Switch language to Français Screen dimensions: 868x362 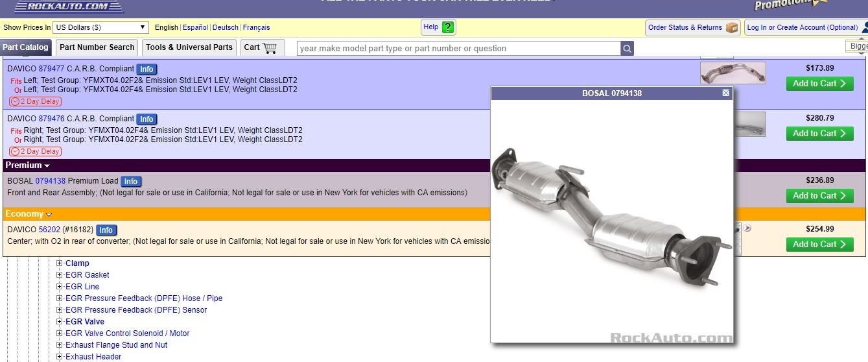click(x=256, y=28)
